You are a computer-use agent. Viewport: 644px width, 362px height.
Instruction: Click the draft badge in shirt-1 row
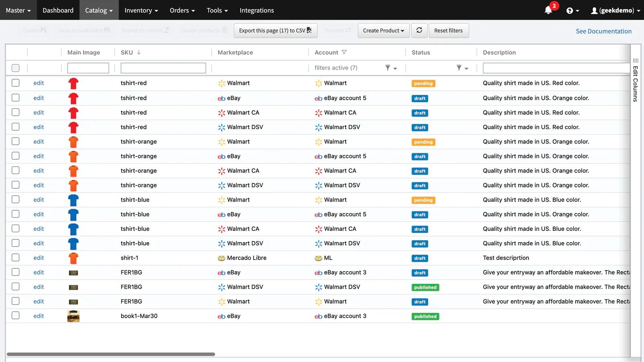click(420, 258)
